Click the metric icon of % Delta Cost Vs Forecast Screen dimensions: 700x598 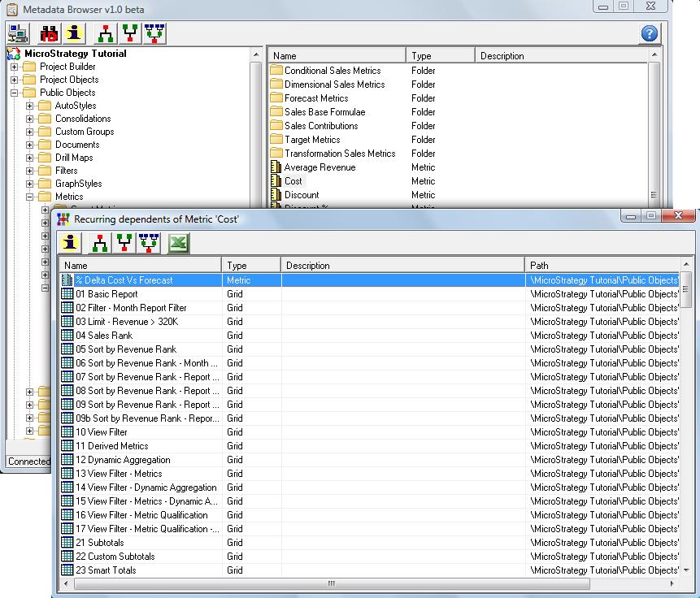point(67,280)
